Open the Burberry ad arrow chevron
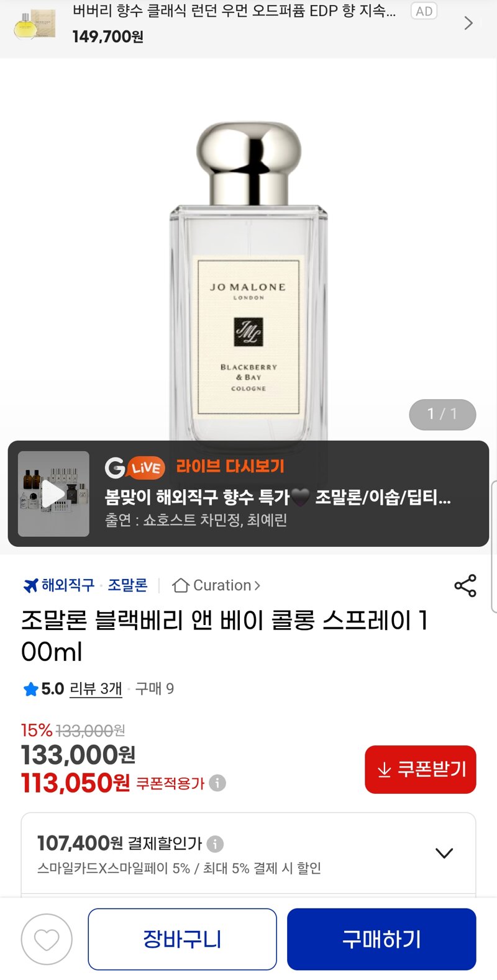The height and width of the screenshot is (980, 497). pos(468,23)
